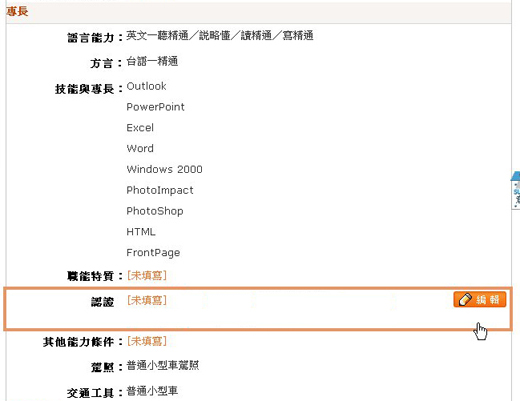Click the 認證 label in the highlighted row

(103, 302)
